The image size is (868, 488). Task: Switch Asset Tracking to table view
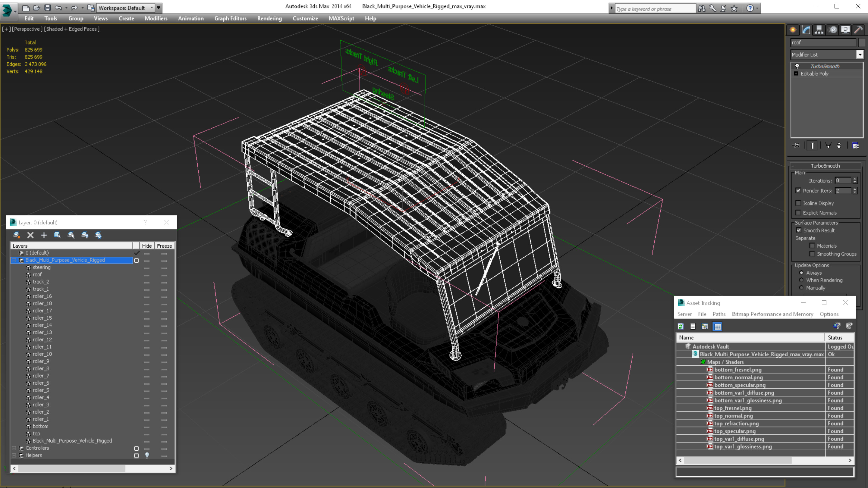click(x=717, y=326)
